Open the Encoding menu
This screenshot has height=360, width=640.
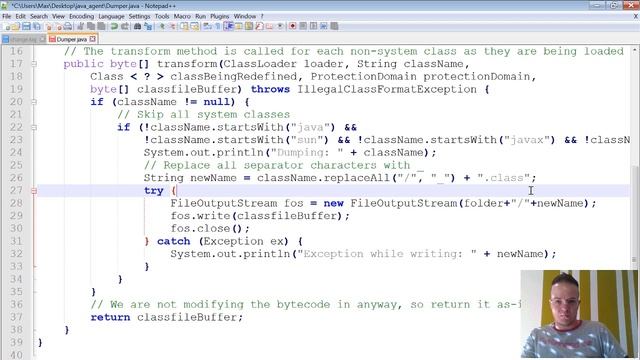[81, 16]
